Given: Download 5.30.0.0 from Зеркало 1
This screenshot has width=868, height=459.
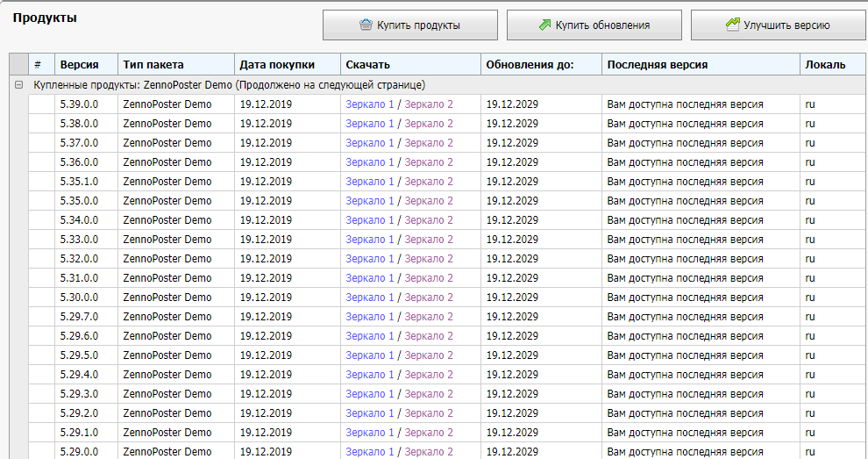Looking at the screenshot, I should pos(370,298).
